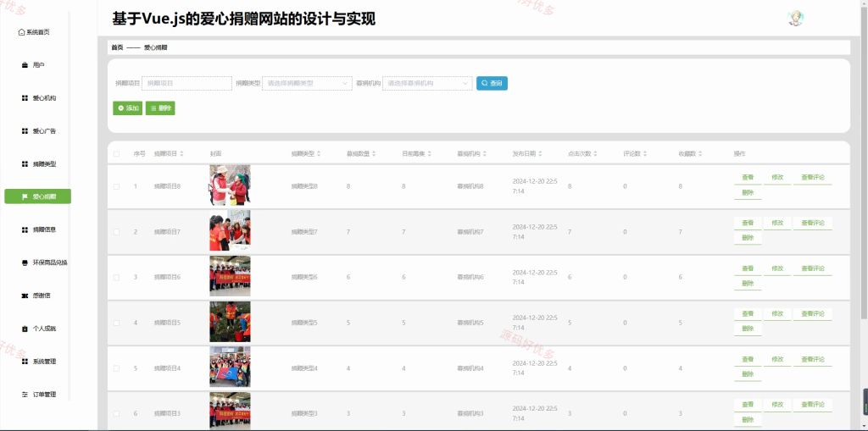Click 查看 for row 捐赠项目5
This screenshot has height=431, width=868.
point(748,313)
